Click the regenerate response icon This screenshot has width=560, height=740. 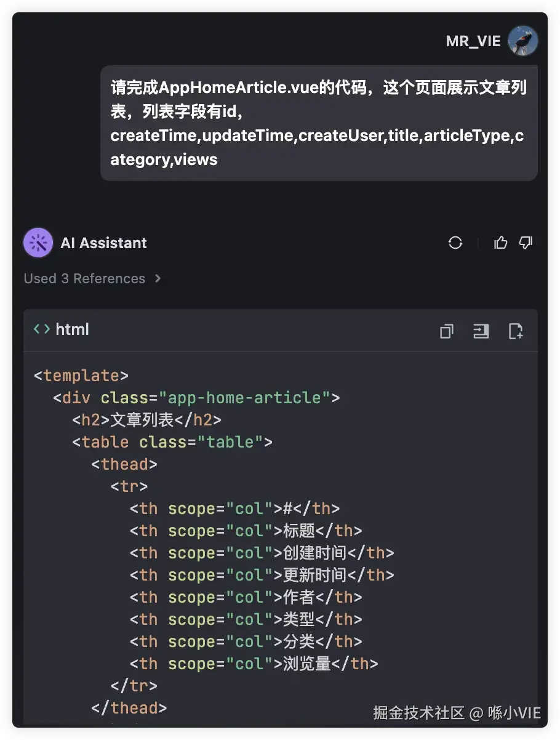point(455,243)
